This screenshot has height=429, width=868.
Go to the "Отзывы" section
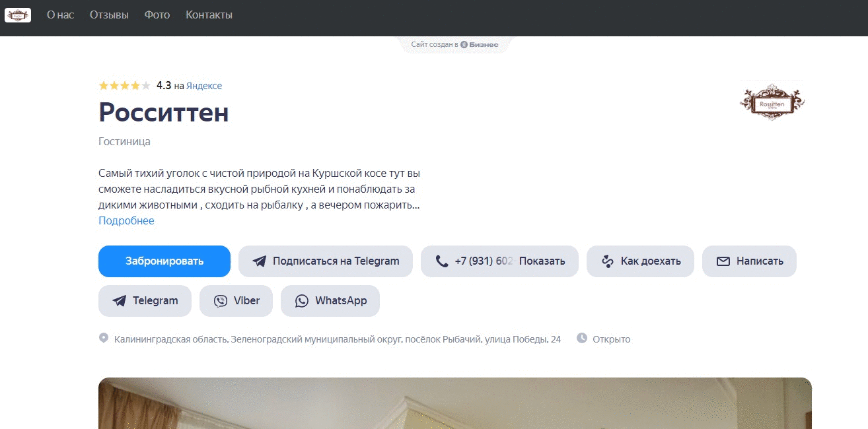tap(109, 15)
